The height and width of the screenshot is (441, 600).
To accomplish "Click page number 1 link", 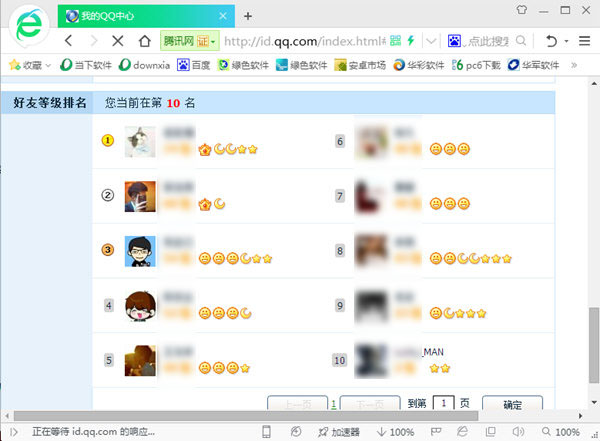I will [334, 404].
